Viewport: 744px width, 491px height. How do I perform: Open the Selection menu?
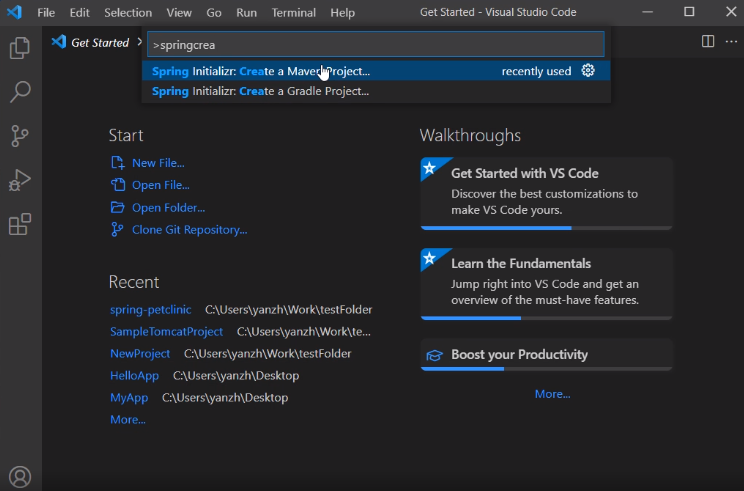128,12
